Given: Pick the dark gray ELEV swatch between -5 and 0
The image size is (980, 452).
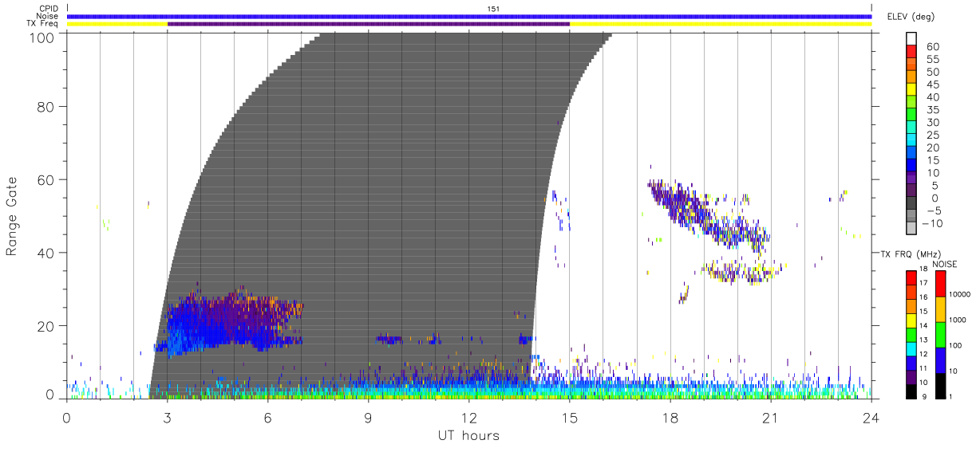Looking at the screenshot, I should coord(911,204).
